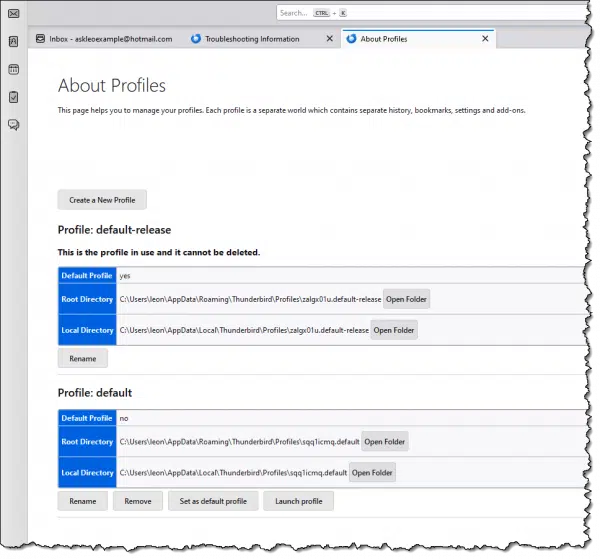The image size is (600, 559).
Task: Close the About Profiles tab
Action: pos(485,39)
